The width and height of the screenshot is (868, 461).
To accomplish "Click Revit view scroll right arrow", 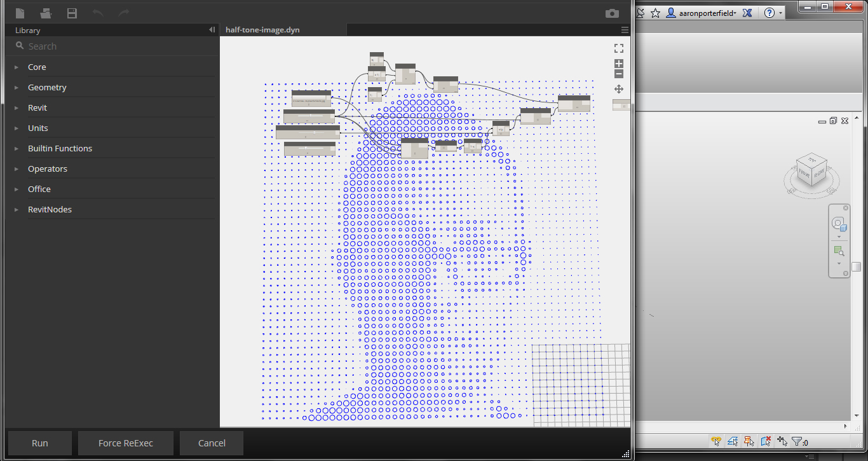I will [846, 426].
